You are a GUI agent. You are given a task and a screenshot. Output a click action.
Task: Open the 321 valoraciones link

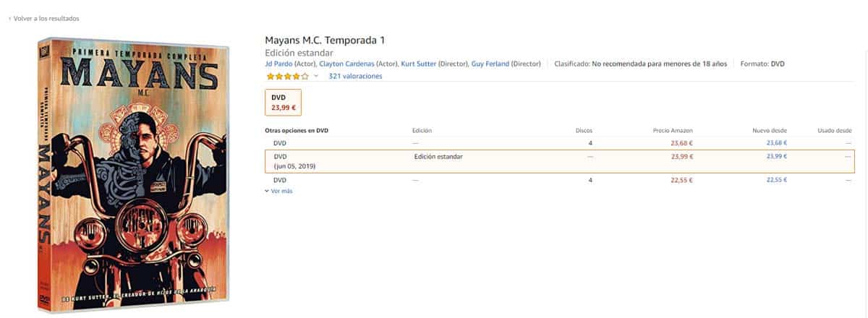click(x=355, y=76)
